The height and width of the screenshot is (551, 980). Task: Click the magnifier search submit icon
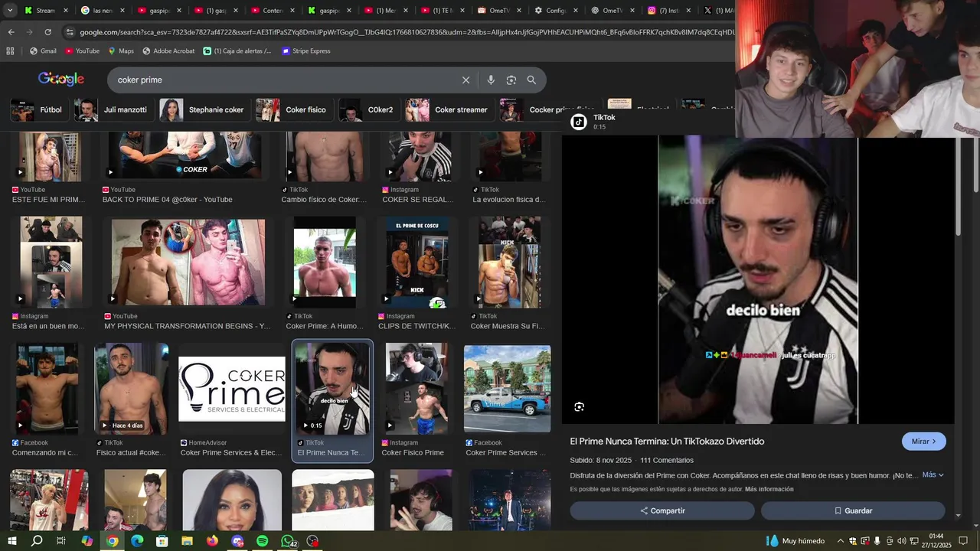click(531, 80)
